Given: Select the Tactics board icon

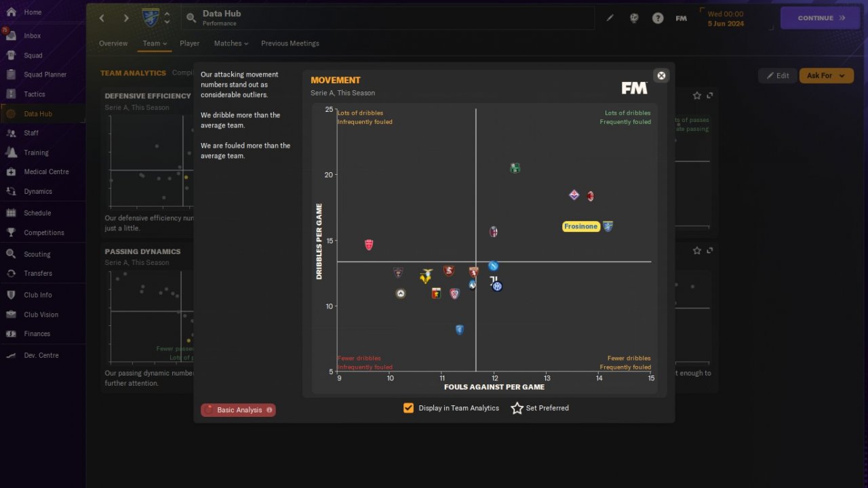Looking at the screenshot, I should pos(11,94).
